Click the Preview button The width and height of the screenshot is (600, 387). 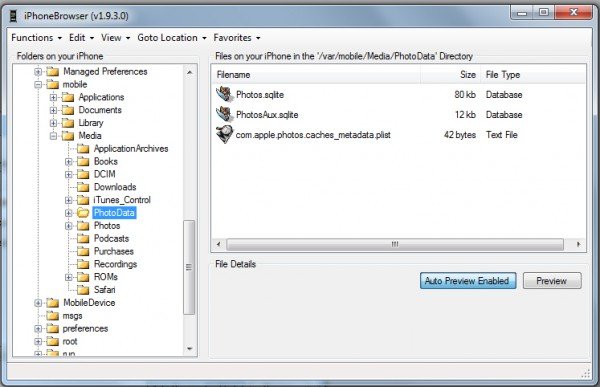pos(552,281)
